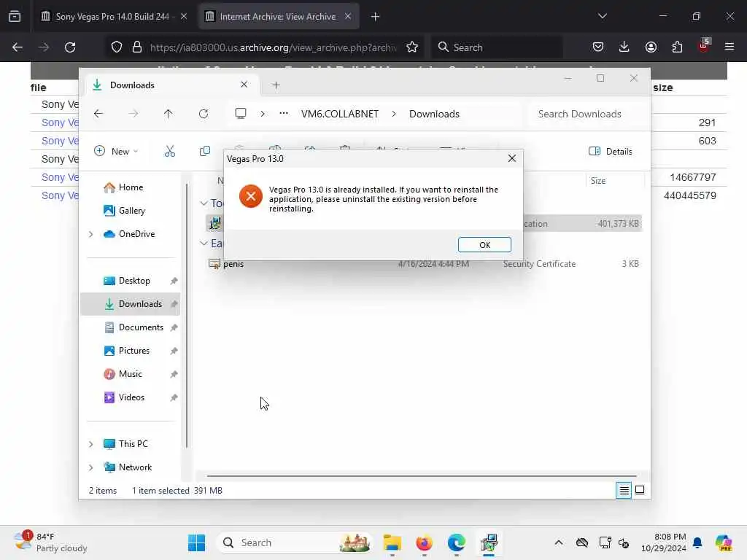
Task: Refresh the Downloads folder view
Action: tap(204, 114)
